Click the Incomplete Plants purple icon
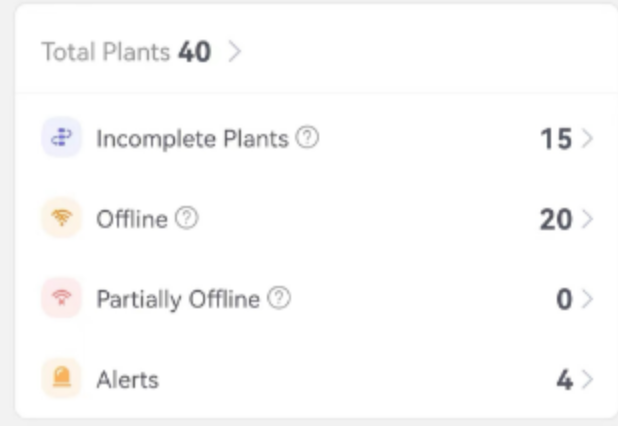 pos(61,138)
